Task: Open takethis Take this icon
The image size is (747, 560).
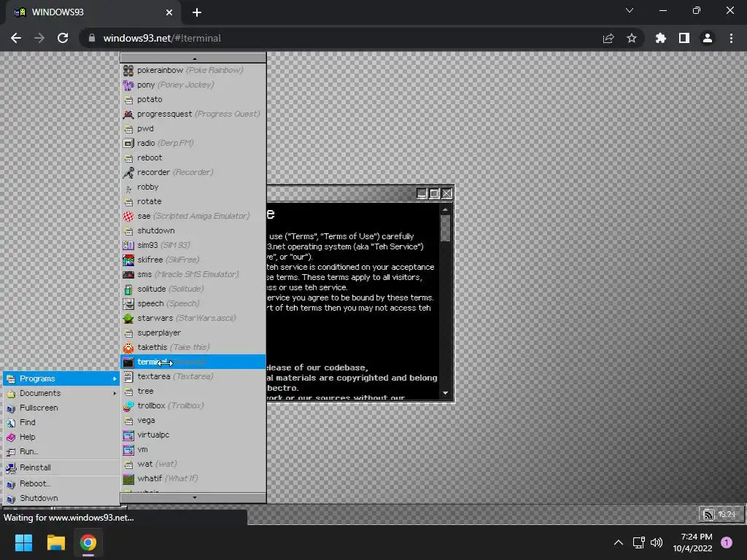Action: coord(128,348)
